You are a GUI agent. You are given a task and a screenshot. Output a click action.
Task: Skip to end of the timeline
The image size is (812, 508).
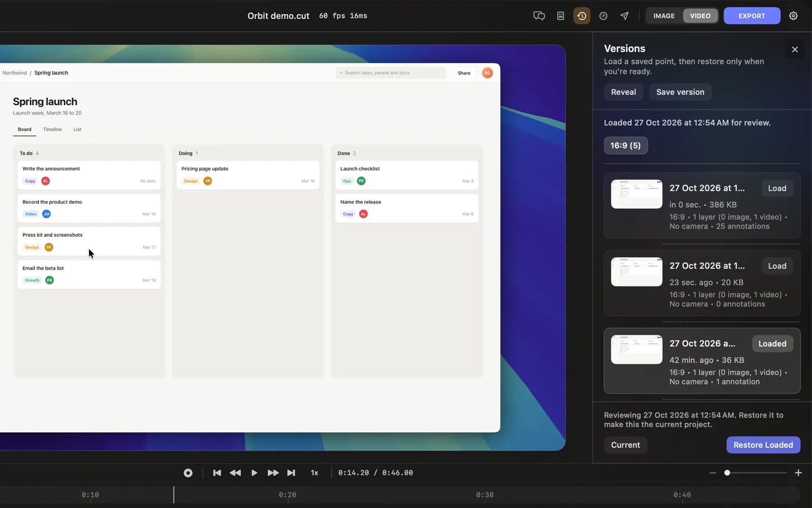coord(291,473)
